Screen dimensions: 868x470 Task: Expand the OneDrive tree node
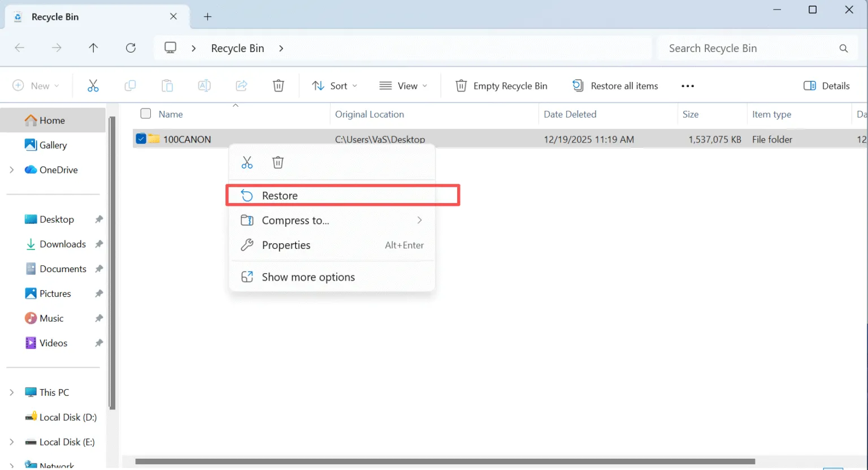(11, 170)
